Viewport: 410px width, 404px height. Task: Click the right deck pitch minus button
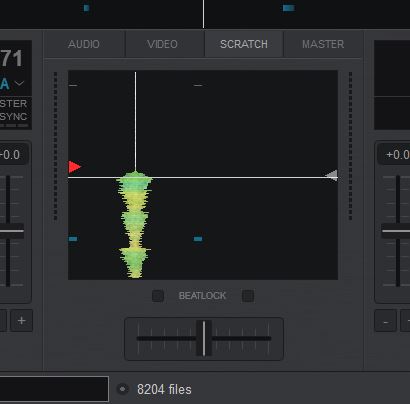pos(386,321)
